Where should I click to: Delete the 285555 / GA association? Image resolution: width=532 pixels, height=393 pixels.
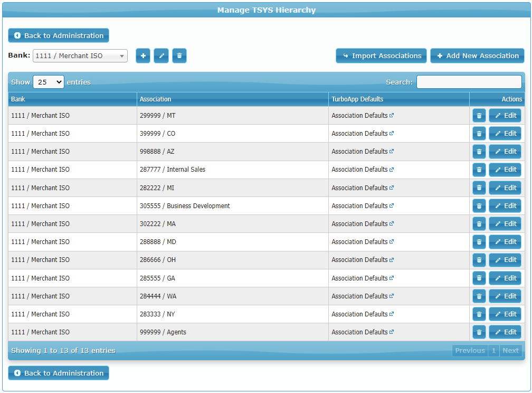479,278
